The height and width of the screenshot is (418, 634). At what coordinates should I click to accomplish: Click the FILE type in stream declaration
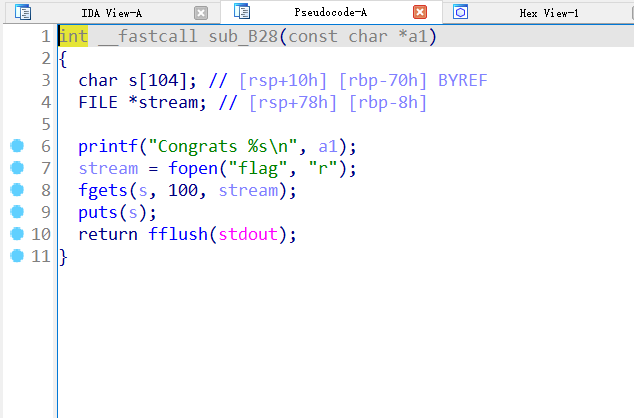coord(98,103)
